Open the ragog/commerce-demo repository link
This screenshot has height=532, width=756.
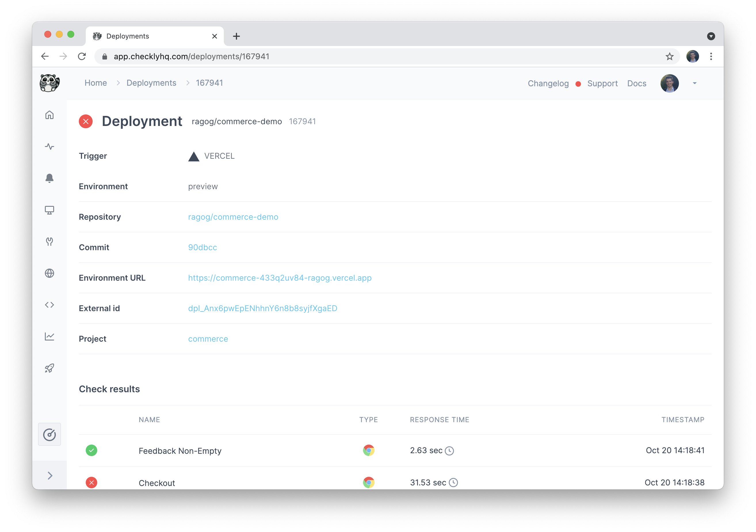[x=233, y=217]
